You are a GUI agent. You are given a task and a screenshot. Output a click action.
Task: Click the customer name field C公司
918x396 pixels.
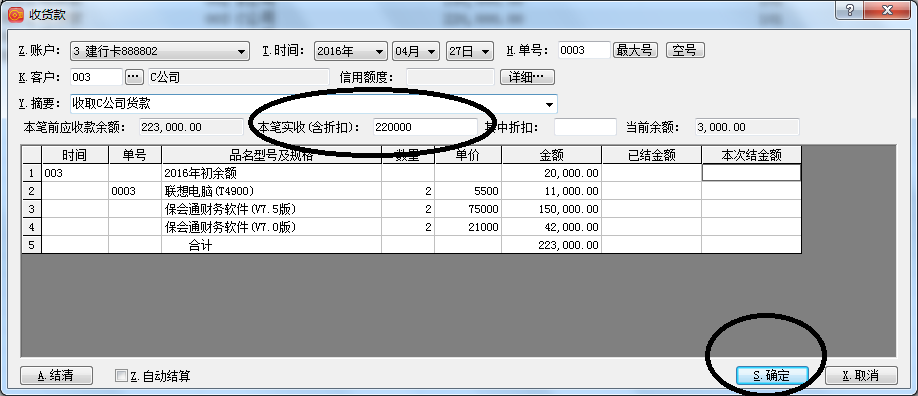[x=238, y=77]
